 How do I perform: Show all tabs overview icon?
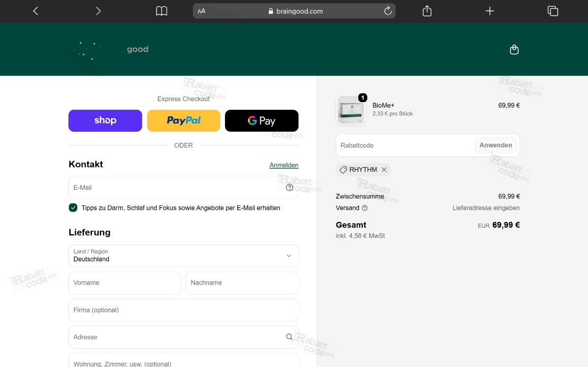coord(553,11)
